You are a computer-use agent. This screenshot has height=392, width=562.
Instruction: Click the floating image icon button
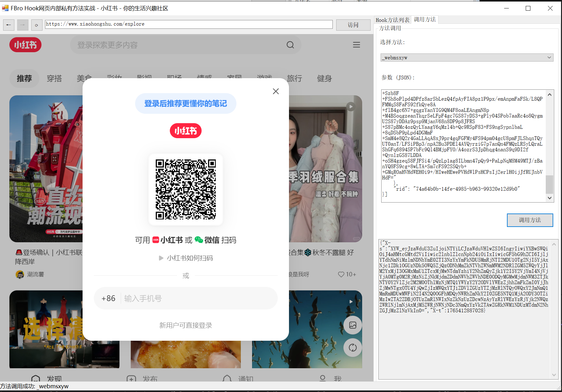point(353,325)
